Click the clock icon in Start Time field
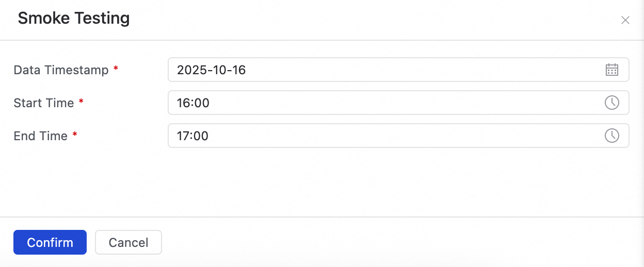 (x=611, y=103)
